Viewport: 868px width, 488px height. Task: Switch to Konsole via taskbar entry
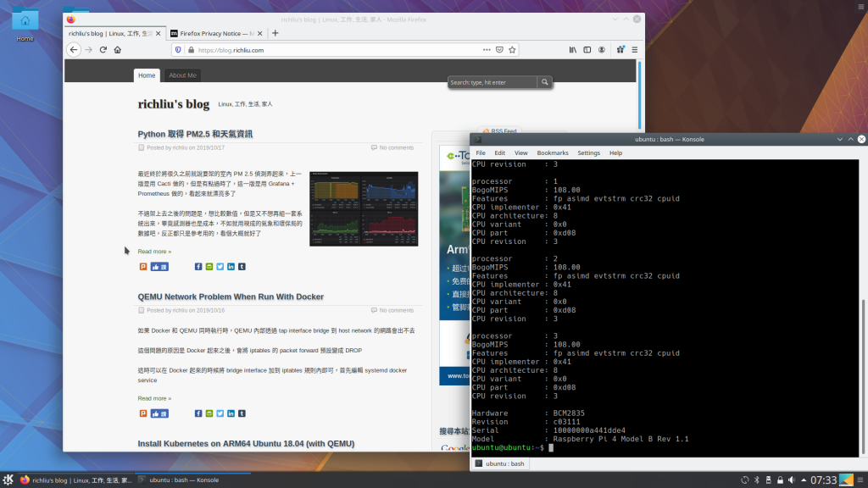[193, 480]
